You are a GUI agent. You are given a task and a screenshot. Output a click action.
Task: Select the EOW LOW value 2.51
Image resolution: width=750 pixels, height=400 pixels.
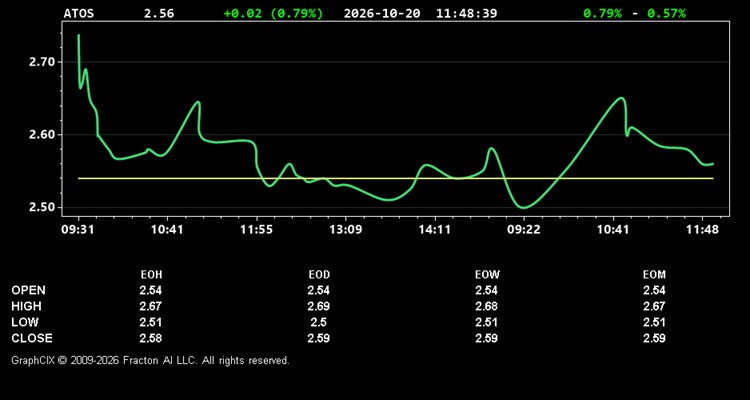click(x=486, y=322)
